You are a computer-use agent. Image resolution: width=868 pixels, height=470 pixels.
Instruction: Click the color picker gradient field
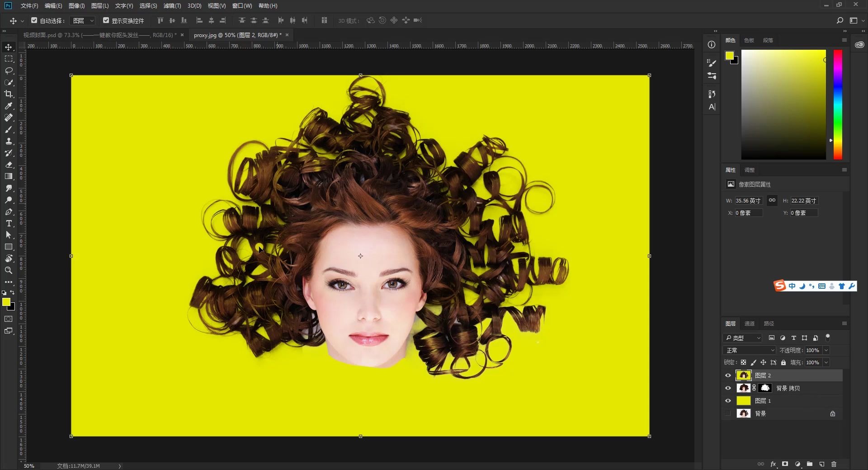click(x=783, y=104)
